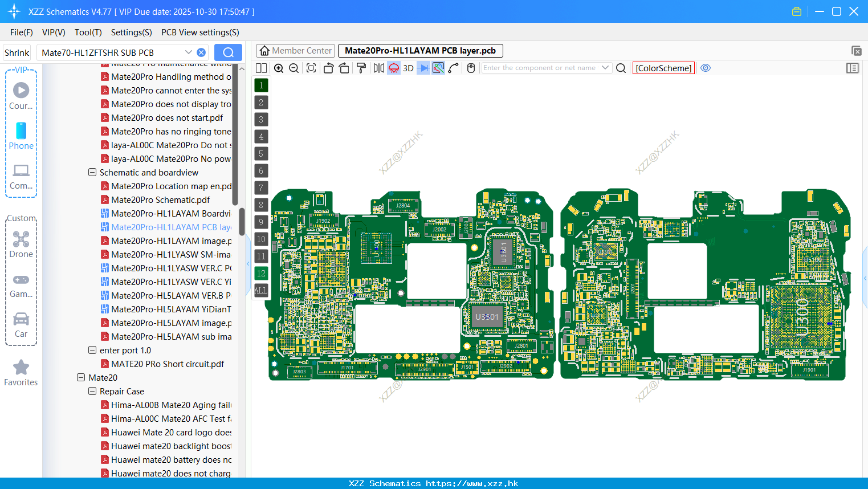This screenshot has height=489, width=868.
Task: Show PCB layer 12
Action: pyautogui.click(x=261, y=274)
